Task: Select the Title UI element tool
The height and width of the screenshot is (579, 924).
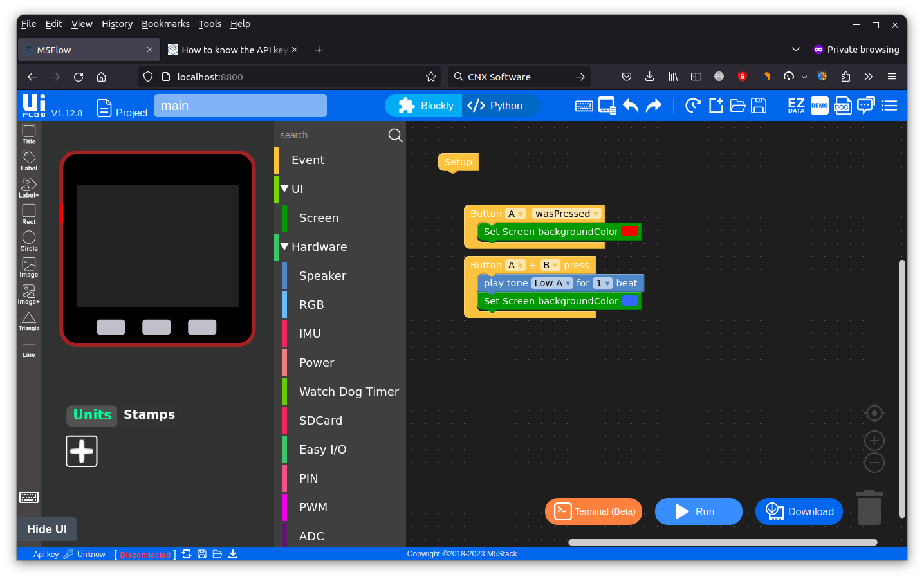Action: (x=29, y=134)
